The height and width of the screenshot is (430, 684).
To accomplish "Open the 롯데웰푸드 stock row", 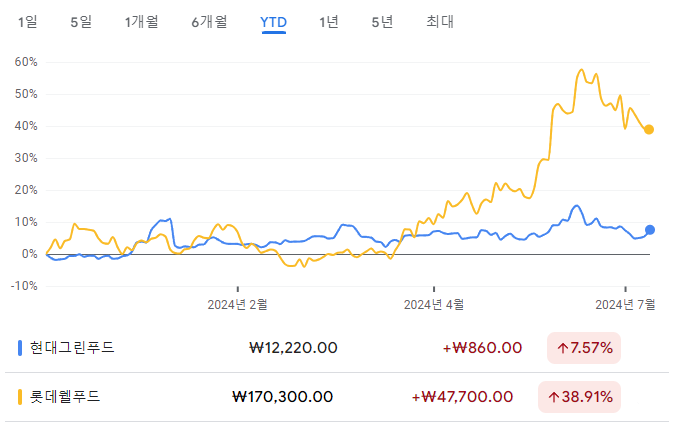I will coord(337,397).
